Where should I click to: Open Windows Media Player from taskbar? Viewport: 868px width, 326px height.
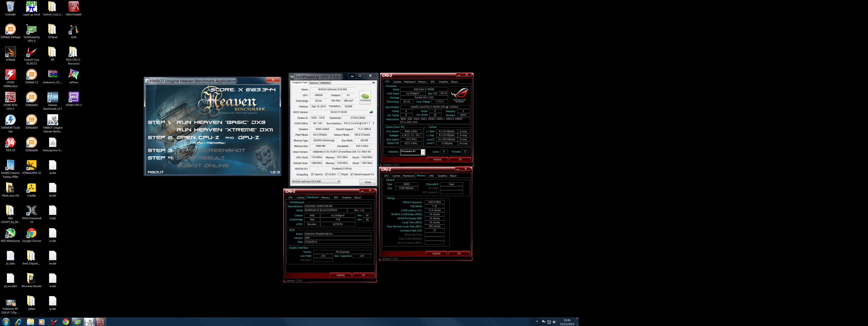coord(41,322)
